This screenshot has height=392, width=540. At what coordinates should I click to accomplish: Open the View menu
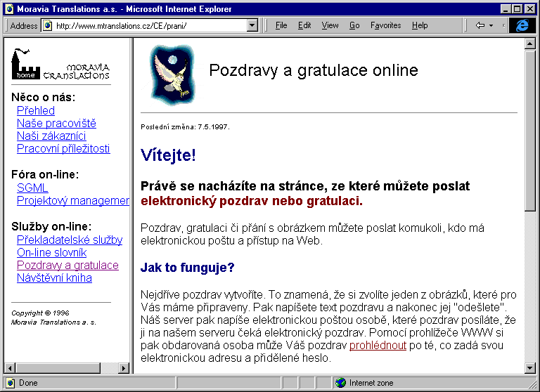(x=330, y=25)
